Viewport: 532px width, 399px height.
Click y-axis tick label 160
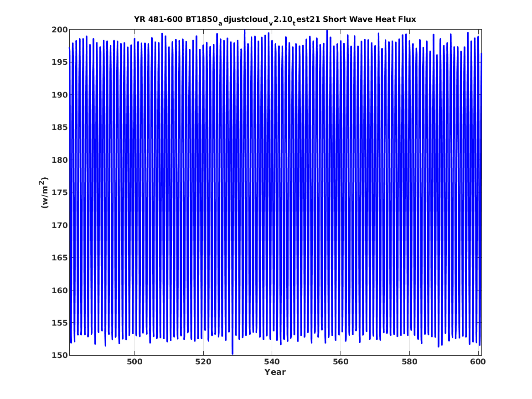click(60, 290)
